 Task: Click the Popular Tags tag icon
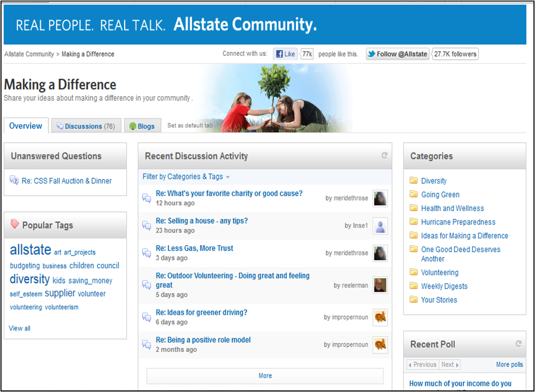click(15, 224)
